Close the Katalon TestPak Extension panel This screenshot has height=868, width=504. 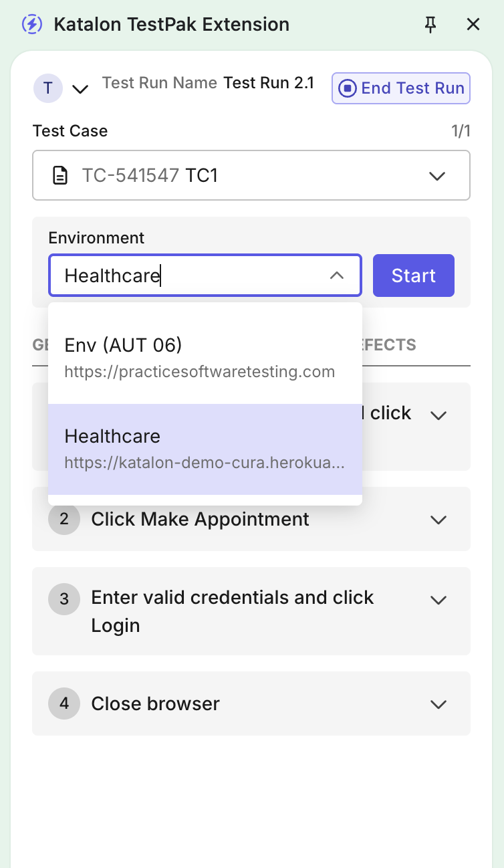[x=473, y=25]
